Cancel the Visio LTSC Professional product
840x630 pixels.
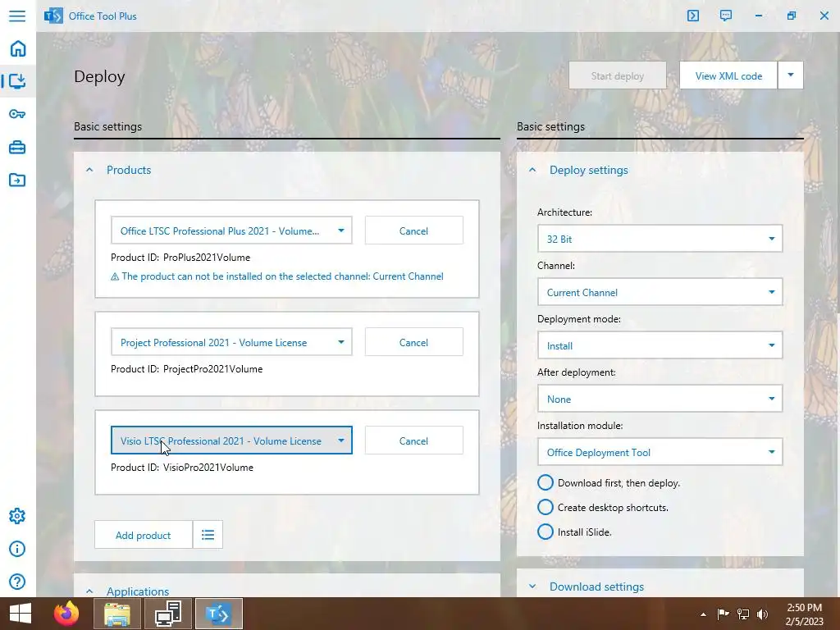click(x=413, y=441)
